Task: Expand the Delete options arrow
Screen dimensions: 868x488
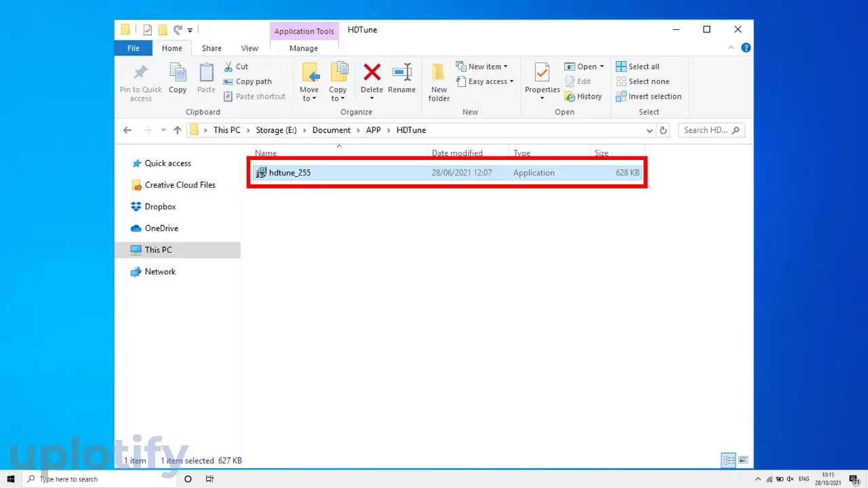Action: (372, 99)
